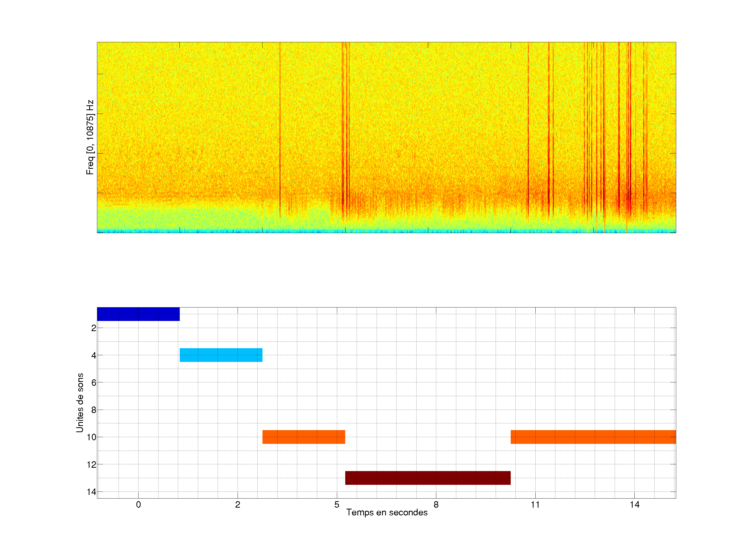This screenshot has height=560, width=747.
Task: Select y-axis tick label 8
Action: pos(94,410)
